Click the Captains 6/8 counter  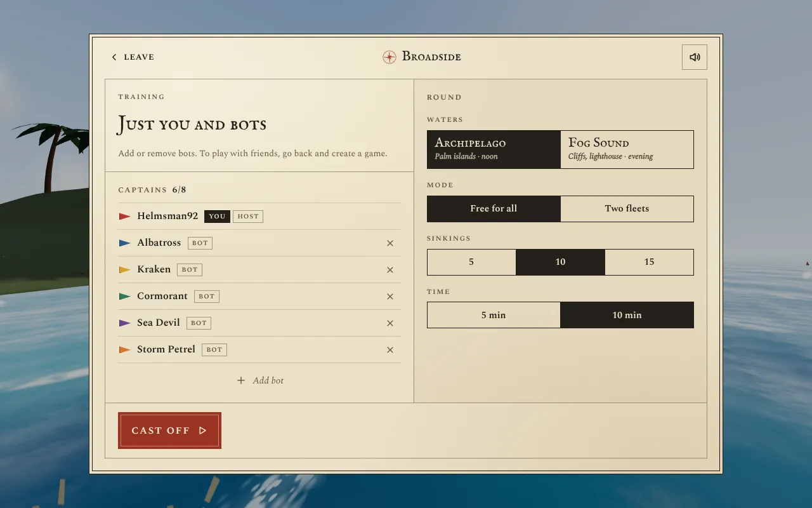(152, 190)
